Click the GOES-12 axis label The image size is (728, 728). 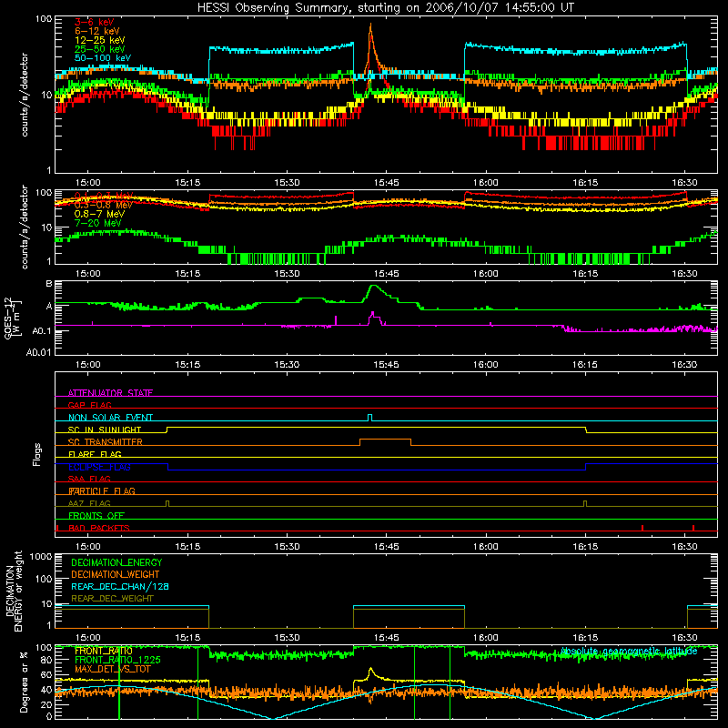(12, 318)
